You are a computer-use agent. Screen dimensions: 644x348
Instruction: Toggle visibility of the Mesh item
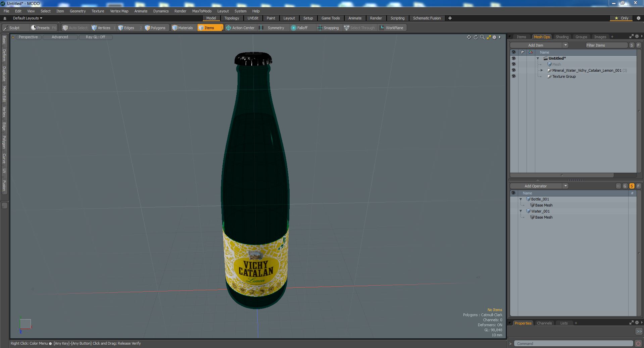pyautogui.click(x=513, y=64)
